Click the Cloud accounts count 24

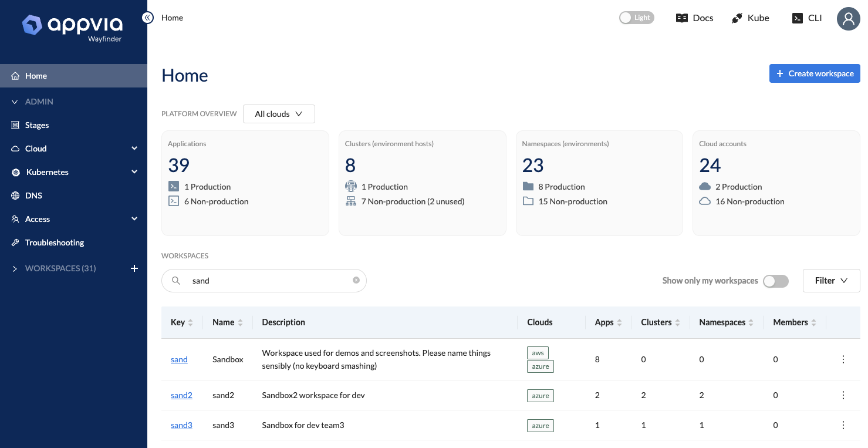[710, 166]
